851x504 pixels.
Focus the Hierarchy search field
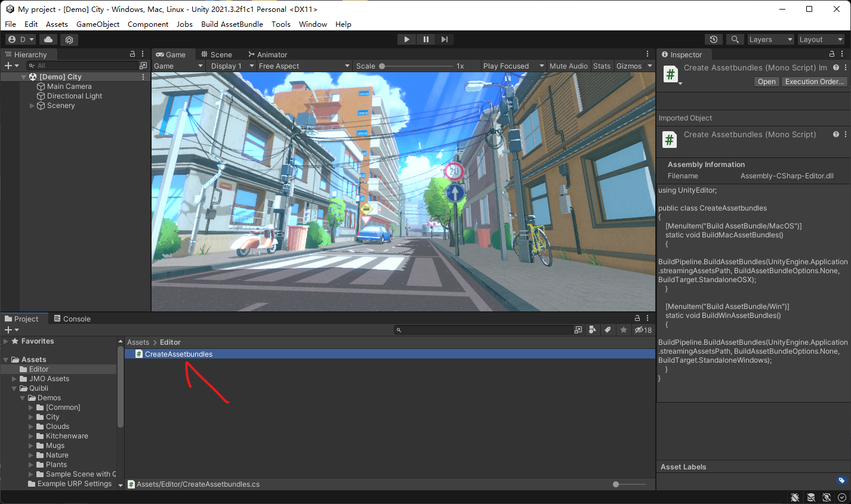tap(82, 66)
